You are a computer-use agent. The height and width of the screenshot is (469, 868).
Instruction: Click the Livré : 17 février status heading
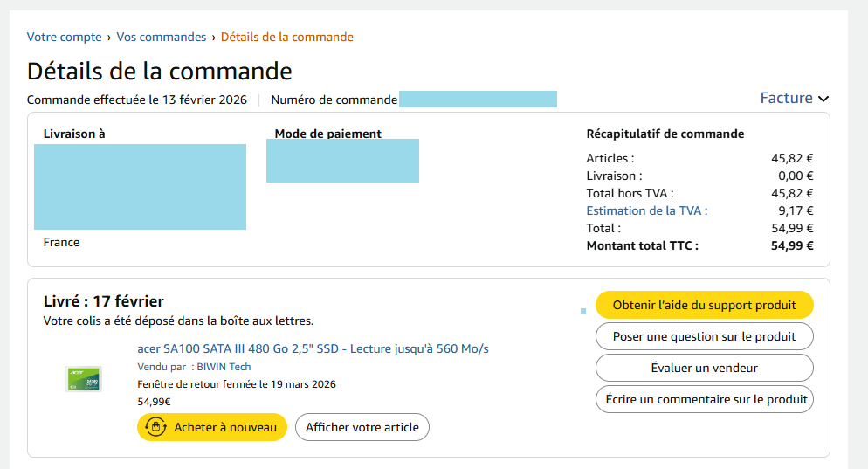pos(104,301)
